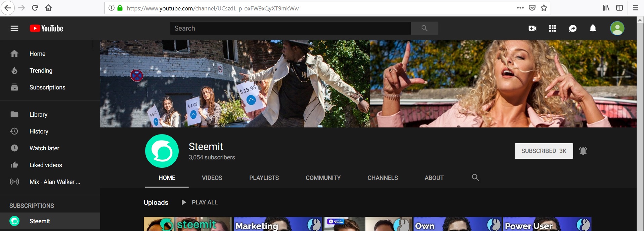644x231 pixels.
Task: Click the Steemit channel avatar logo
Action: (x=162, y=151)
